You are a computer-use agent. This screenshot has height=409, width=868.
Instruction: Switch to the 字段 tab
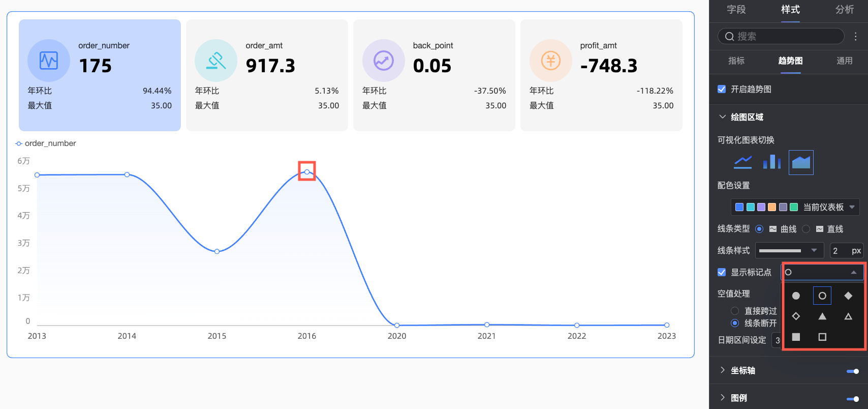[736, 10]
